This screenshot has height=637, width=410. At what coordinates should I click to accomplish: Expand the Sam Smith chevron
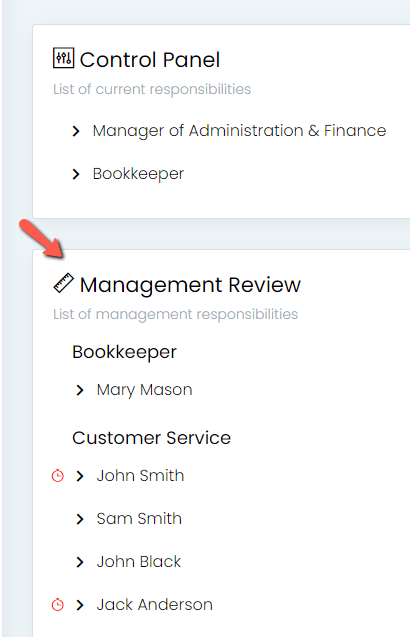(80, 519)
